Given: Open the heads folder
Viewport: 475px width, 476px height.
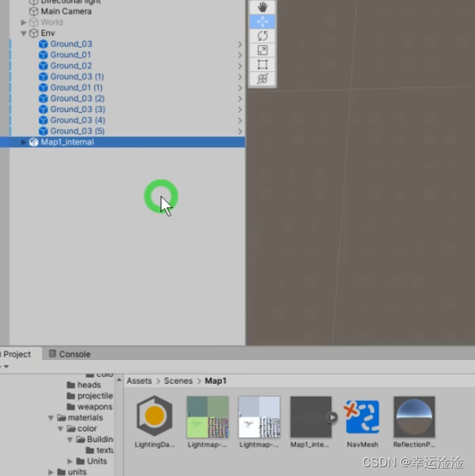Looking at the screenshot, I should point(84,385).
